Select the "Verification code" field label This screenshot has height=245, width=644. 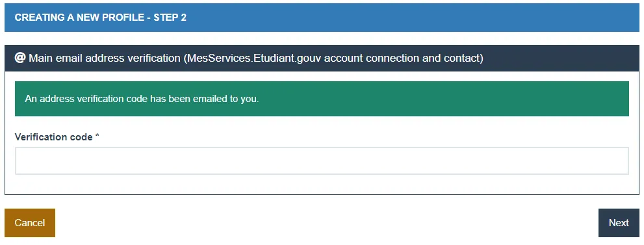click(53, 137)
